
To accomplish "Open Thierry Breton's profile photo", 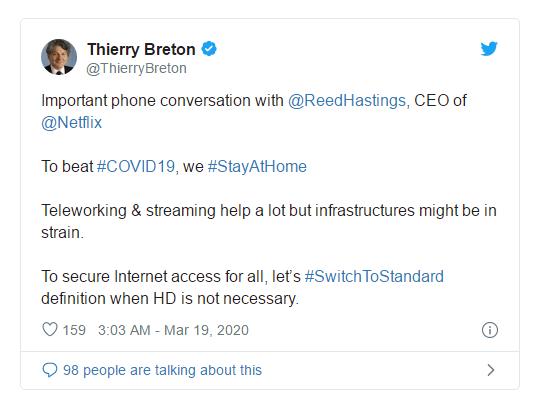I will 59,57.
